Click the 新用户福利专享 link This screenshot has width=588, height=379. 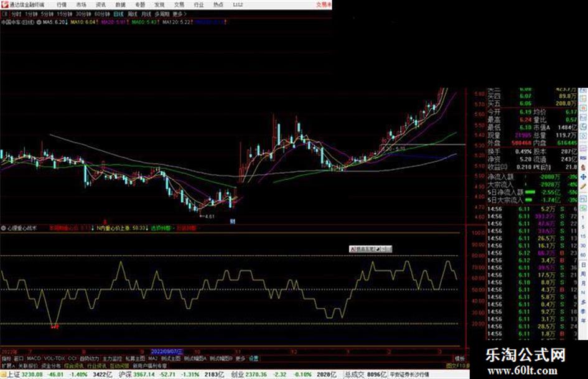pos(149,365)
